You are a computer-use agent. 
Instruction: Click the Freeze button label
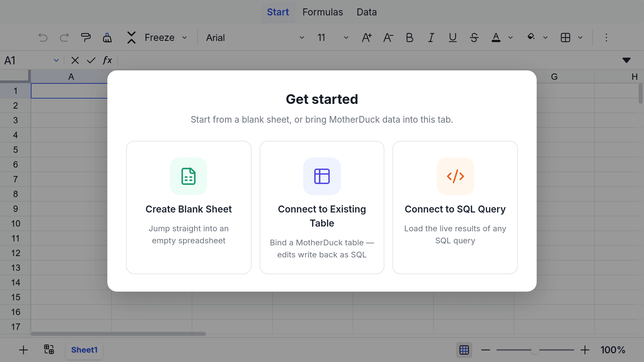159,38
